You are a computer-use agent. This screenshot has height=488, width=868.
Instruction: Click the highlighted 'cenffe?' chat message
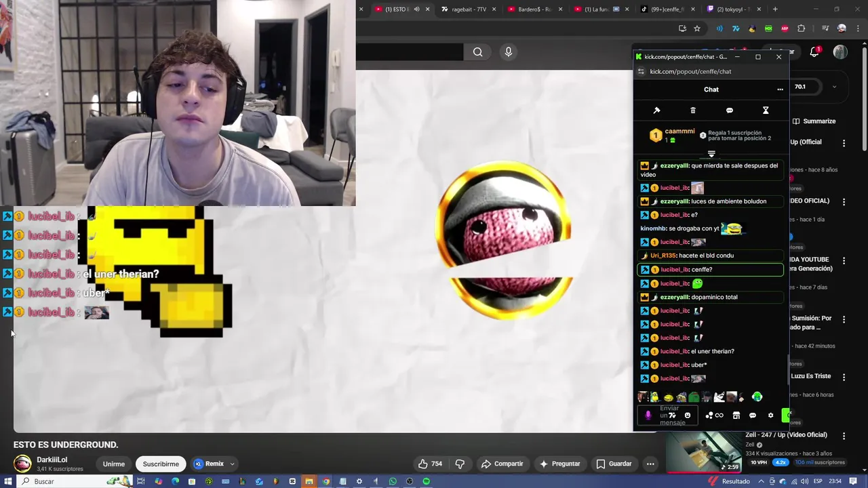pyautogui.click(x=710, y=270)
